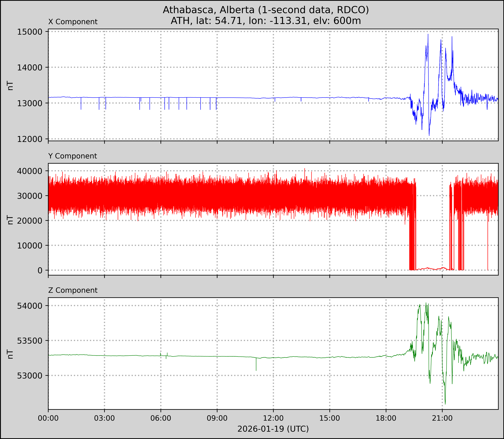Click the 18:00 time axis label
Screen dimensions: 504x439
[x=386, y=418]
